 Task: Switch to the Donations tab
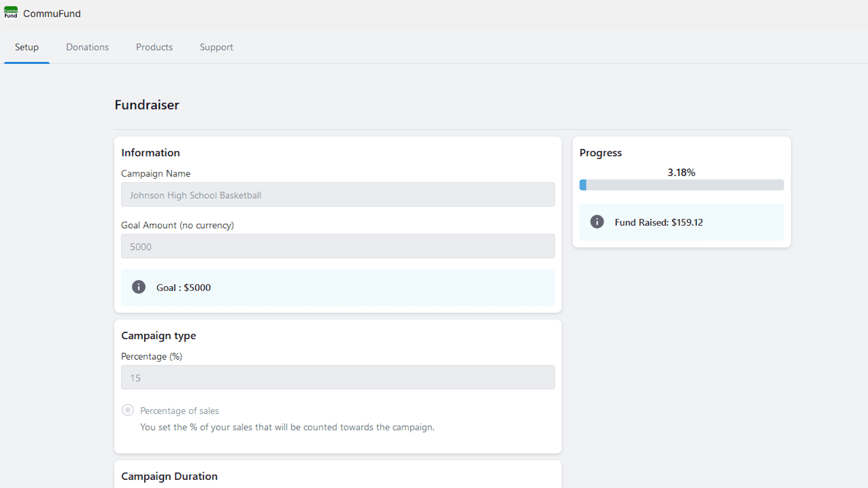[87, 47]
